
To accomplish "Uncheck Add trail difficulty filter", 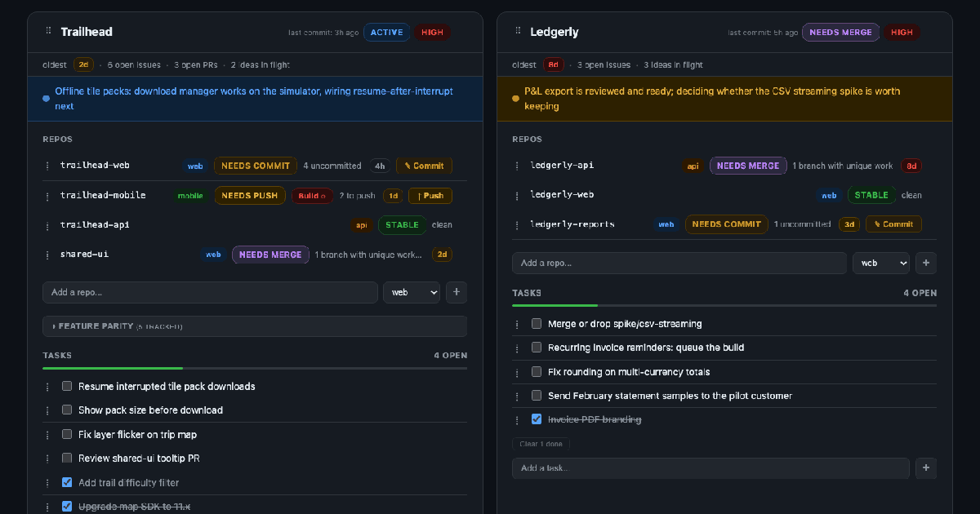I will pyautogui.click(x=67, y=482).
